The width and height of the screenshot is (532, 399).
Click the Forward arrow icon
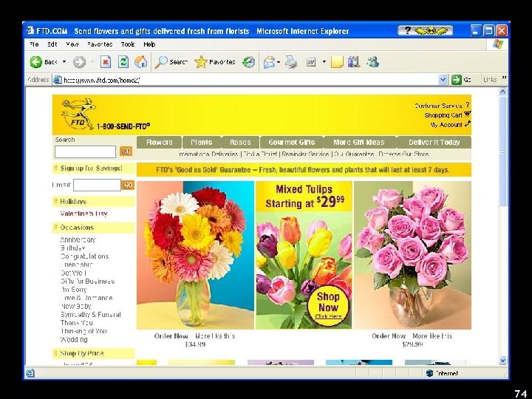(x=79, y=62)
